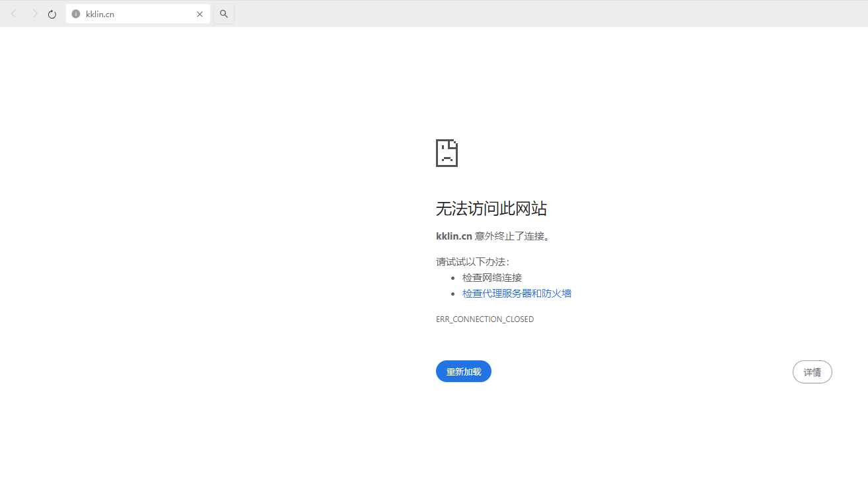Click the sad page error icon
The height and width of the screenshot is (493, 868).
pyautogui.click(x=447, y=153)
